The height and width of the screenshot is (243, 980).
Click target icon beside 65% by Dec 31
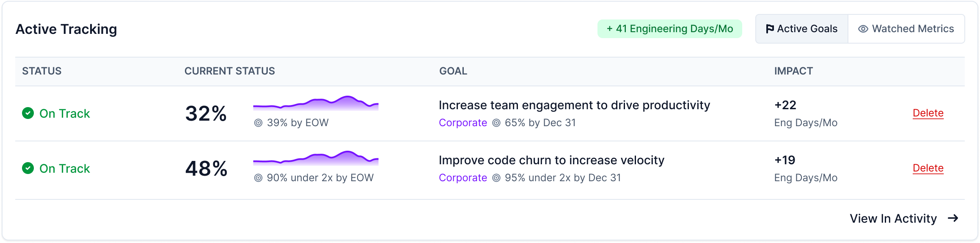(x=496, y=123)
